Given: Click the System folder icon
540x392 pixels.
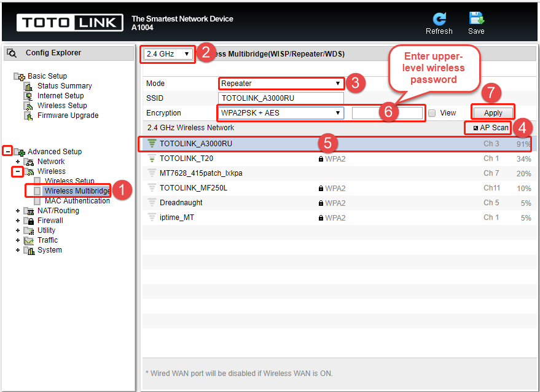Looking at the screenshot, I should 29,251.
